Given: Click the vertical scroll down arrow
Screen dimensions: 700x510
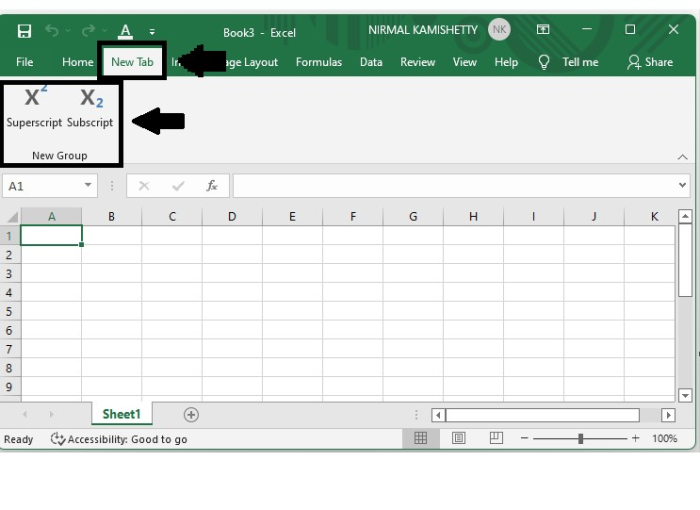Looking at the screenshot, I should click(685, 395).
